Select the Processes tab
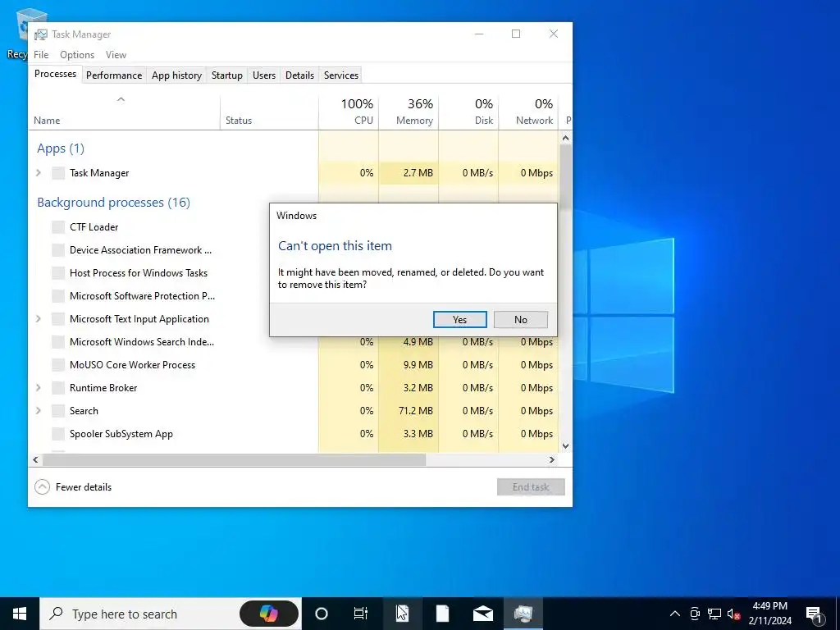 [x=55, y=74]
